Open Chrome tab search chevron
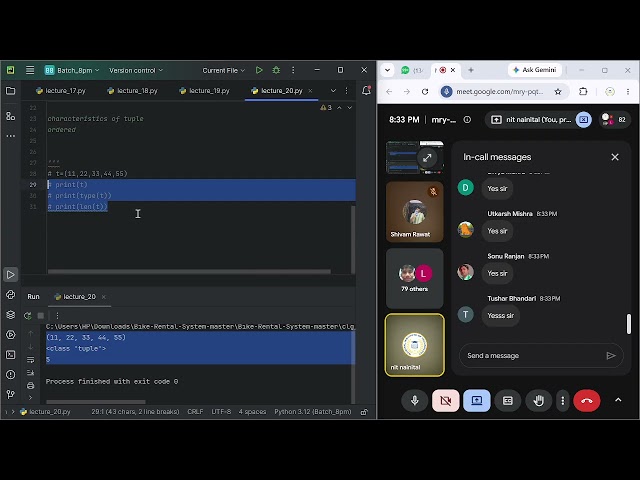The height and width of the screenshot is (480, 640). [x=387, y=70]
